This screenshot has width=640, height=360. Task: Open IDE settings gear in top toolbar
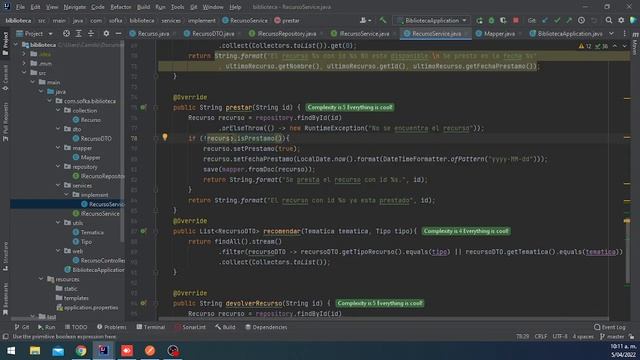click(621, 20)
